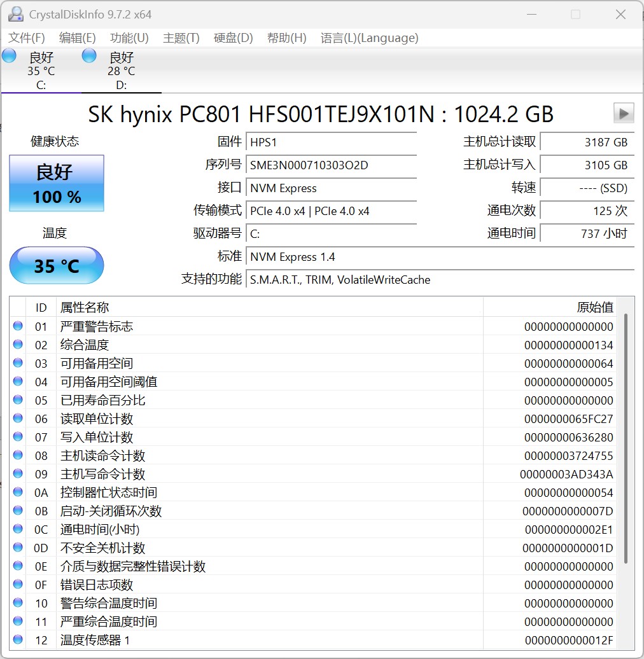The height and width of the screenshot is (659, 644).
Task: Click the 序列号 serial number field
Action: tap(331, 165)
